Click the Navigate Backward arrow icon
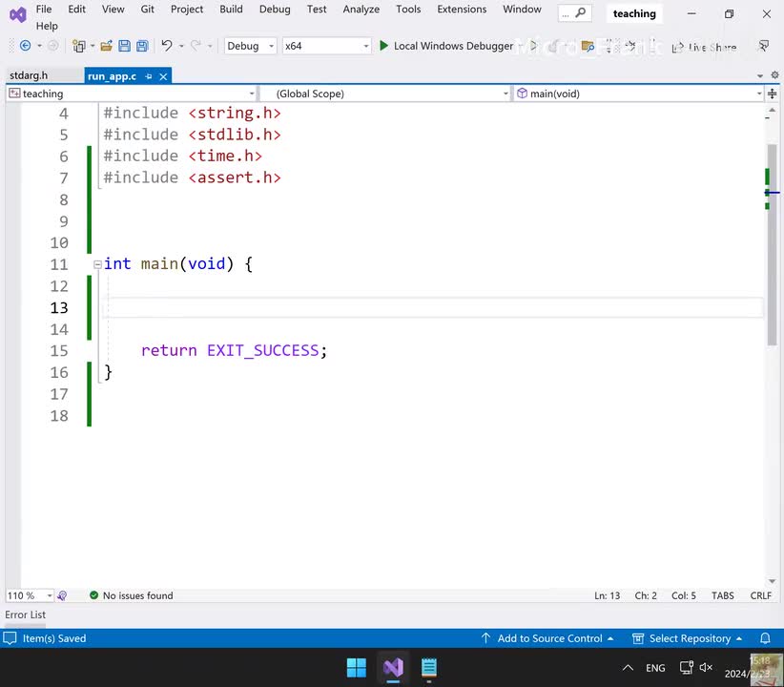 pos(25,46)
